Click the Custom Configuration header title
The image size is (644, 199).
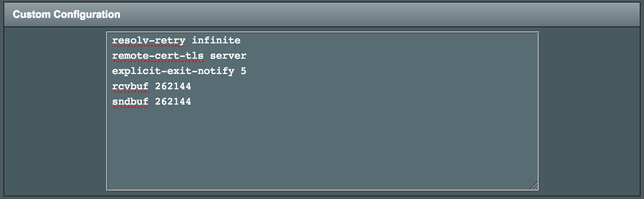67,15
